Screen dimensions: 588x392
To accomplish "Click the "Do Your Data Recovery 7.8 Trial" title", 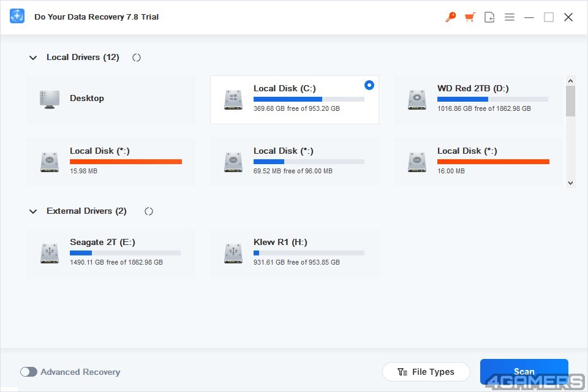I will (96, 17).
